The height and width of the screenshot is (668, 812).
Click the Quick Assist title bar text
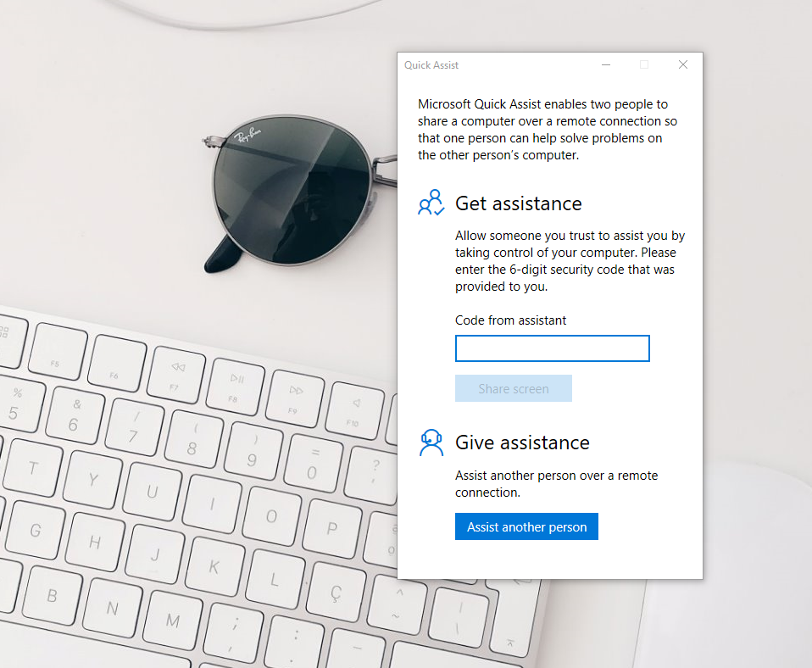431,65
